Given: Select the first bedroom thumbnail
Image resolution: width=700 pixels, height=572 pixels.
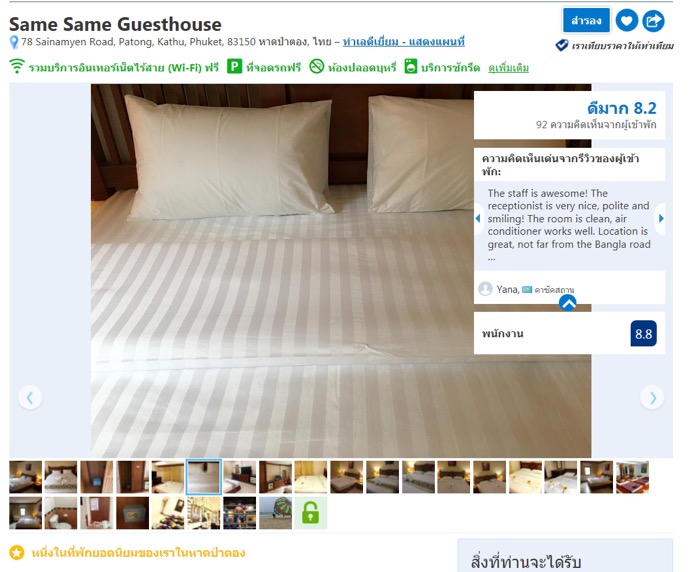Looking at the screenshot, I should click(x=25, y=477).
